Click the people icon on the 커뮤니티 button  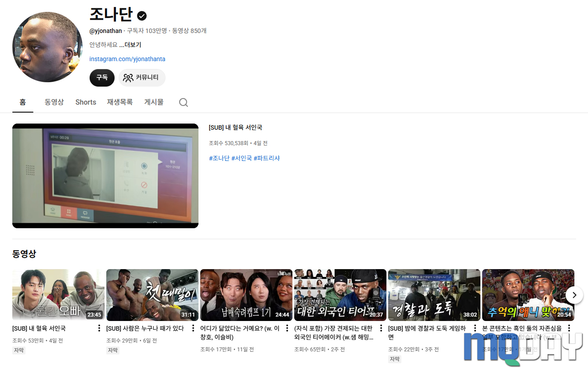tap(128, 77)
